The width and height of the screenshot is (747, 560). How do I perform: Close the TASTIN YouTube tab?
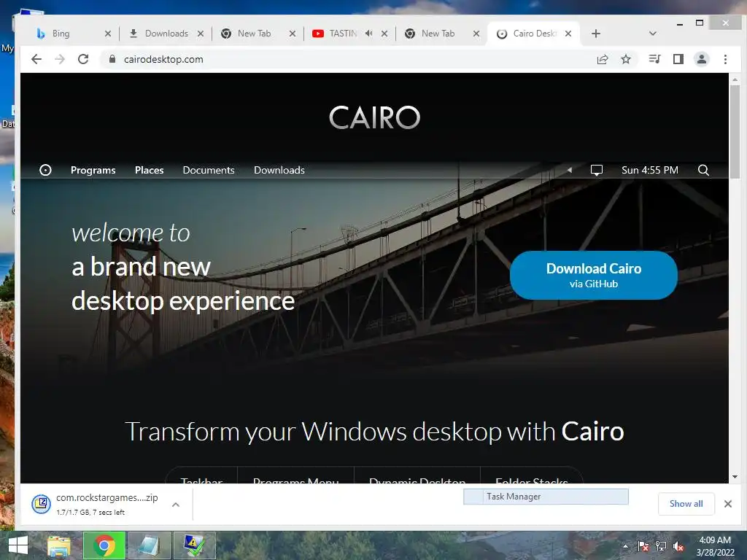[384, 34]
